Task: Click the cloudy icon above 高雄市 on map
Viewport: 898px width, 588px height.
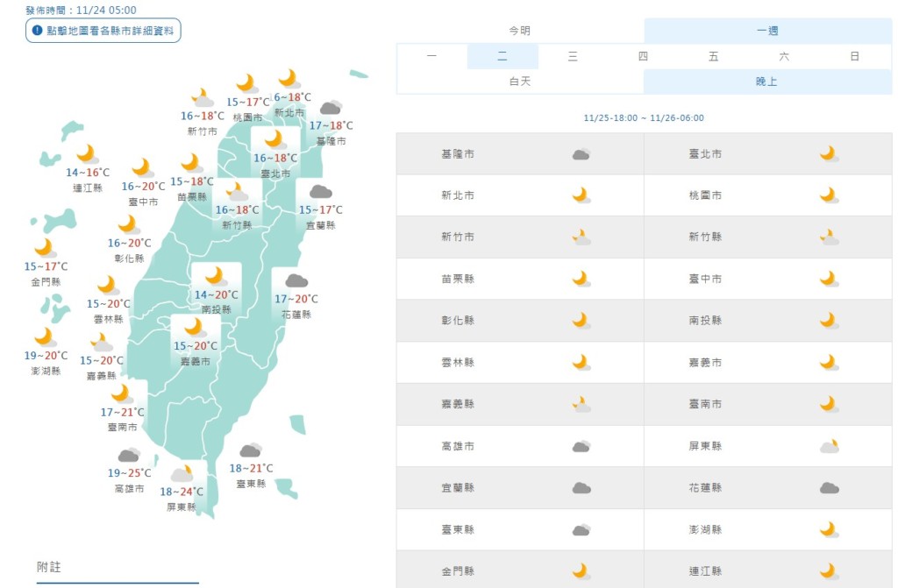Action: point(129,455)
